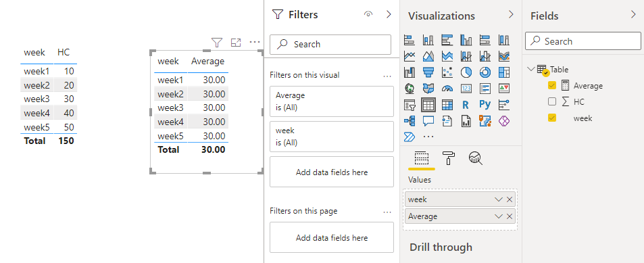Collapse the Table node in Fields
Viewport: 644px width, 263px height.
pyautogui.click(x=531, y=69)
